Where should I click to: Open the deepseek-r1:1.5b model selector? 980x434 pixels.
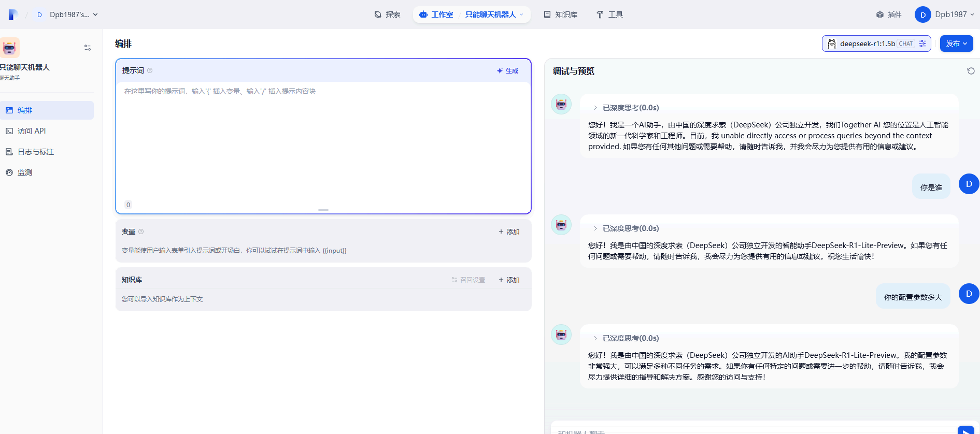click(x=876, y=44)
